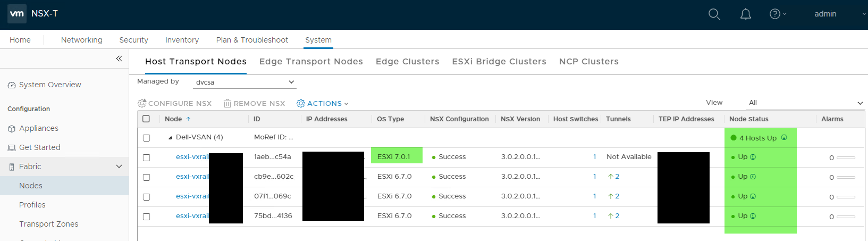868x241 pixels.
Task: Open the notifications bell
Action: click(x=746, y=14)
